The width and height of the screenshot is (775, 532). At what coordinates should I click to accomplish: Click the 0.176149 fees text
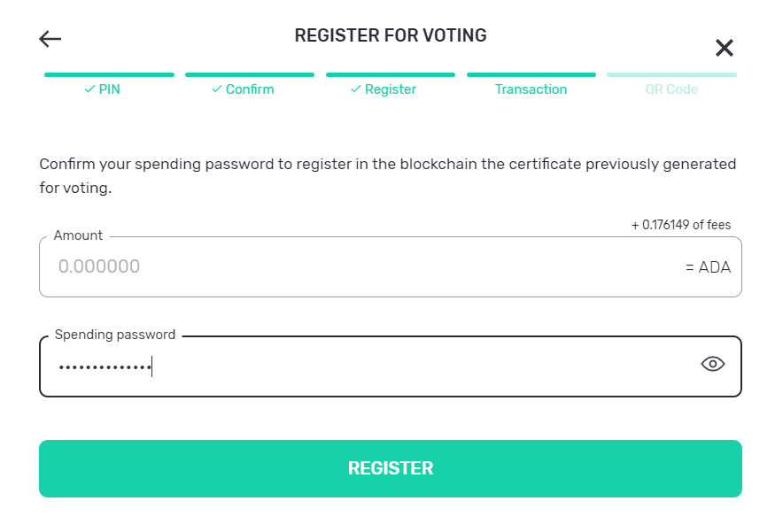click(x=680, y=225)
